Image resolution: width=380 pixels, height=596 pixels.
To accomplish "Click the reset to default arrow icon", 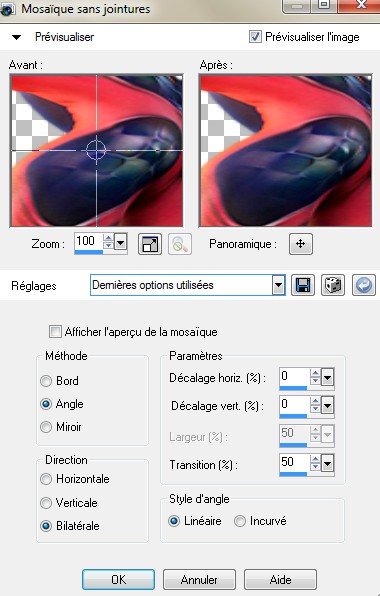I will [364, 285].
